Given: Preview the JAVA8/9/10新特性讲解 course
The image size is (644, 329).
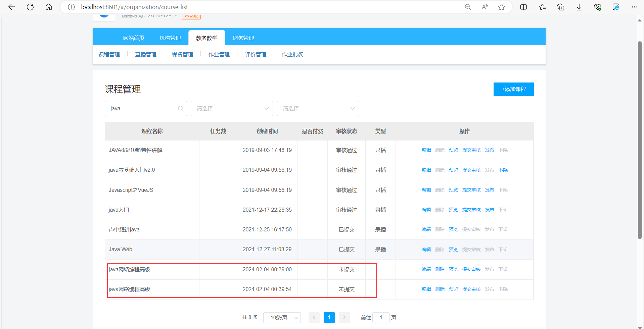Looking at the screenshot, I should (x=453, y=150).
